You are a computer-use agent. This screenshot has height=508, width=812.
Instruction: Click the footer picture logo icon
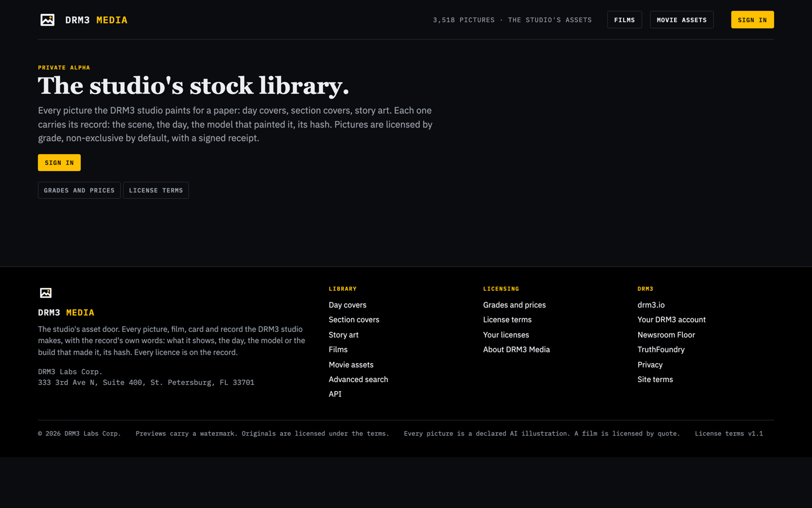pos(46,292)
